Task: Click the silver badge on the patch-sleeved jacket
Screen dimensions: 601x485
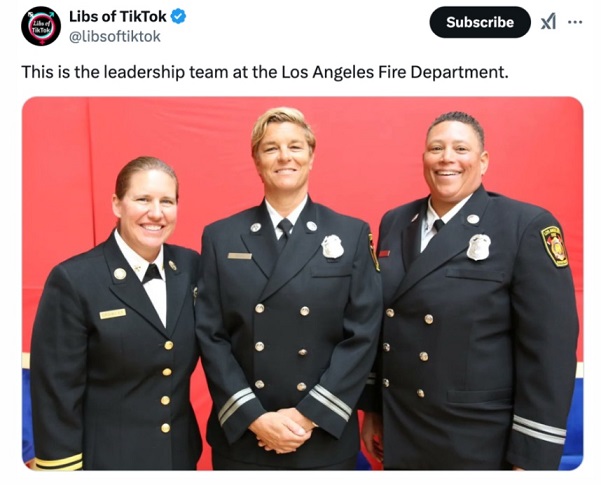Action: (478, 247)
